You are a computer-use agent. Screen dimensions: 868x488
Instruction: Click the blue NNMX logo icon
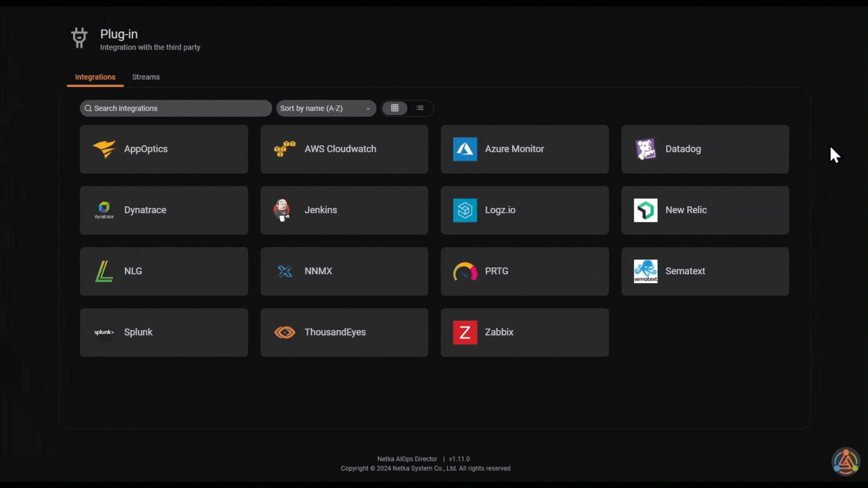point(285,271)
